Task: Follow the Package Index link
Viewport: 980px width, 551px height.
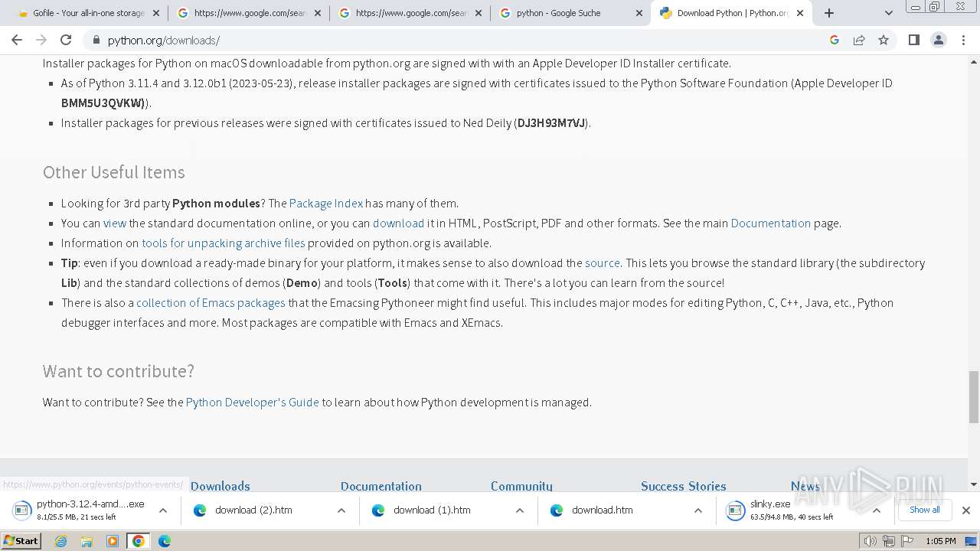Action: (x=326, y=203)
